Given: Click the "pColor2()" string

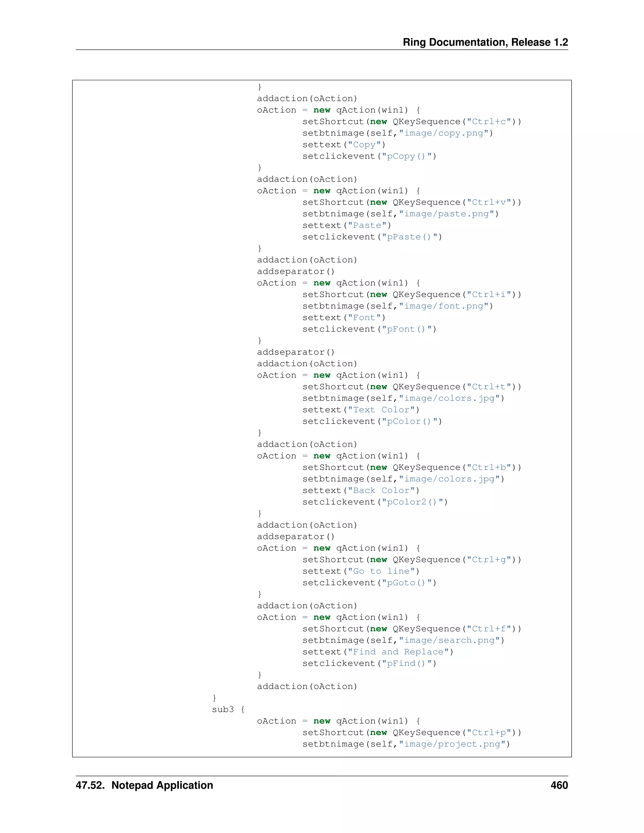Looking at the screenshot, I should [x=412, y=502].
